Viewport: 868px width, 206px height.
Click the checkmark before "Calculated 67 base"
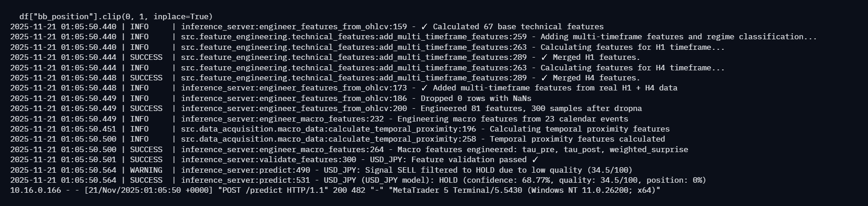[424, 26]
